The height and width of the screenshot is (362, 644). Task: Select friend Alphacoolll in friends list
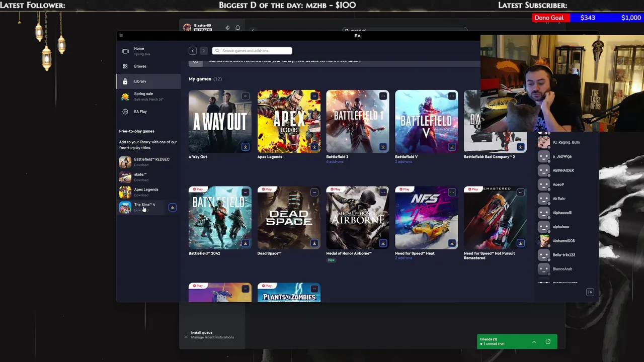[x=566, y=213]
